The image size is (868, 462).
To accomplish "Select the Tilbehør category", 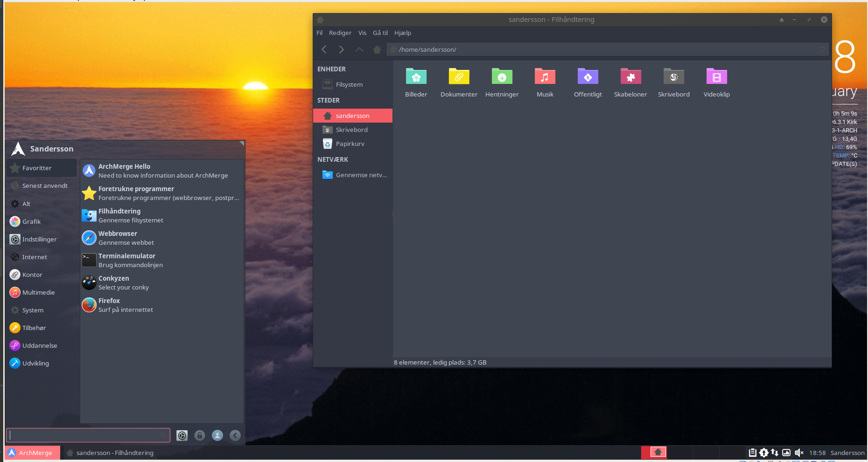I will pyautogui.click(x=42, y=328).
